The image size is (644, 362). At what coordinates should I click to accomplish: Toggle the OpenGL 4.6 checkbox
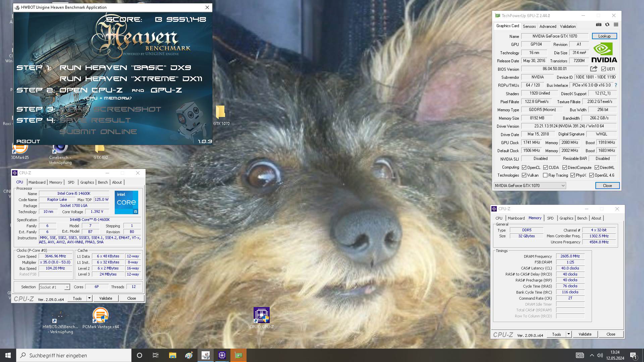[x=591, y=175]
